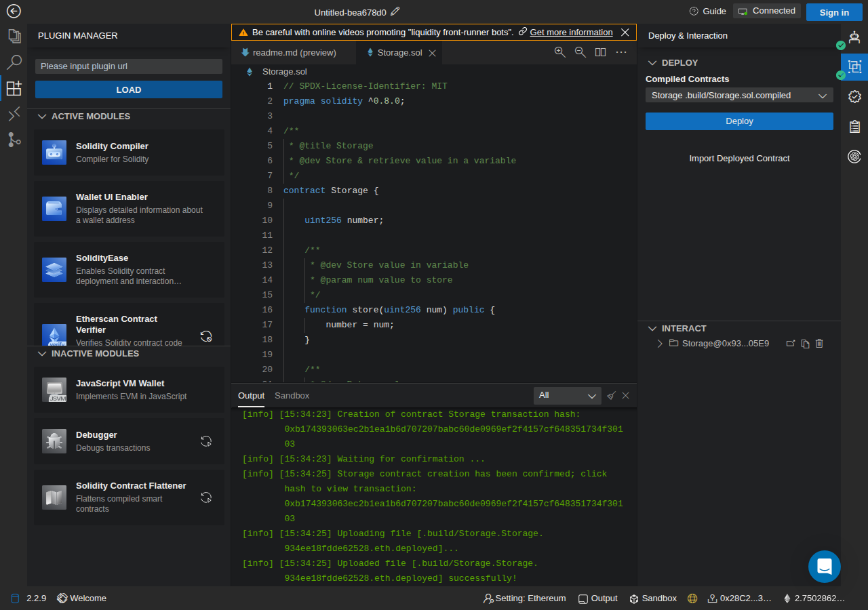Open the chat support bubble
The width and height of the screenshot is (868, 610).
click(825, 567)
